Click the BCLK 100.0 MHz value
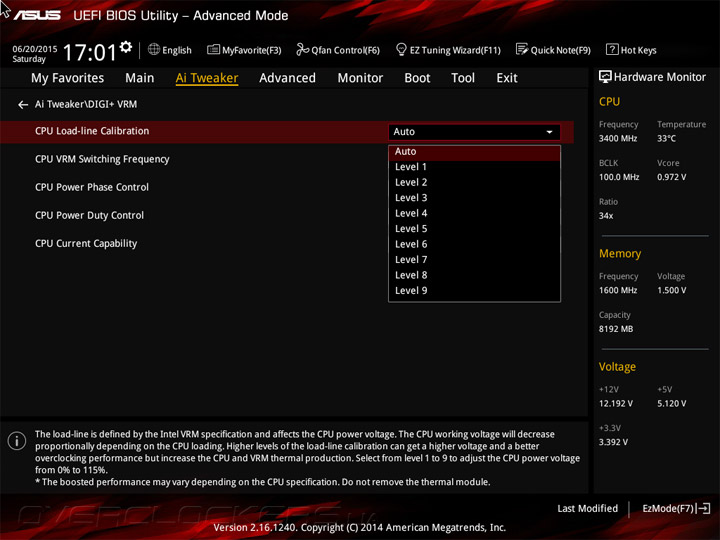 [619, 177]
